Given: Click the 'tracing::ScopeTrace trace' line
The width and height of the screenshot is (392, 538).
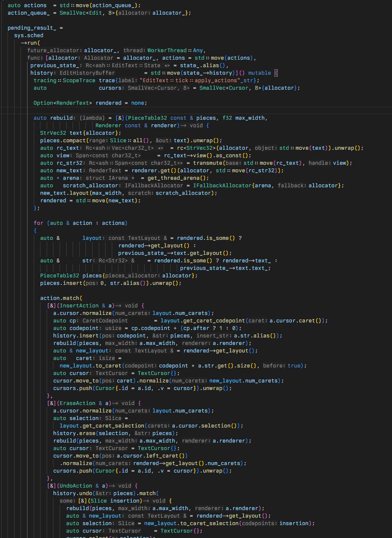Looking at the screenshot, I should pyautogui.click(x=146, y=80).
